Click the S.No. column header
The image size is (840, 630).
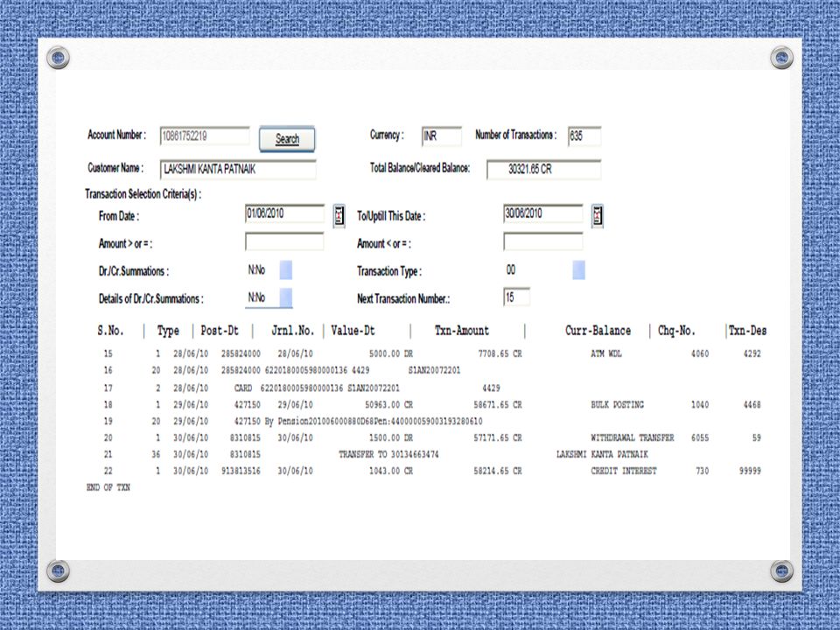click(110, 331)
